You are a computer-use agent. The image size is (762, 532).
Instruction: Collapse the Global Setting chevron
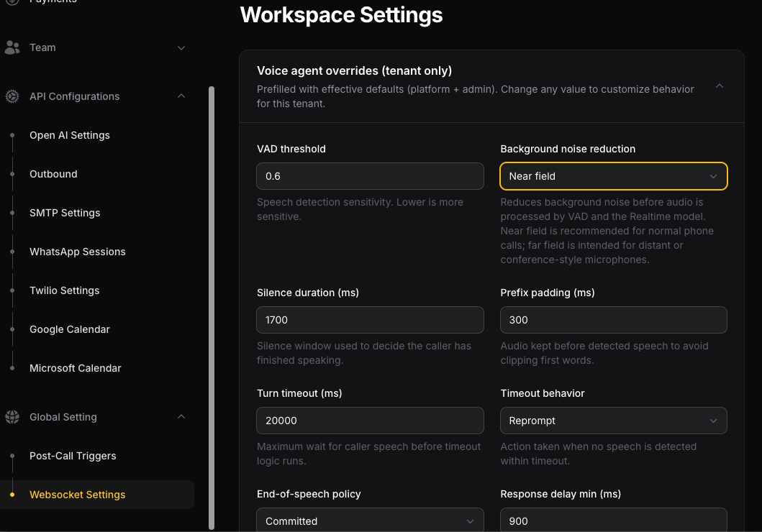(181, 416)
